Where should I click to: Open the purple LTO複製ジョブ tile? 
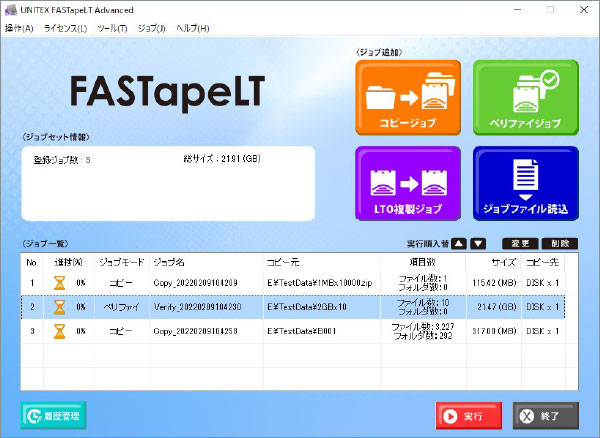tap(408, 183)
